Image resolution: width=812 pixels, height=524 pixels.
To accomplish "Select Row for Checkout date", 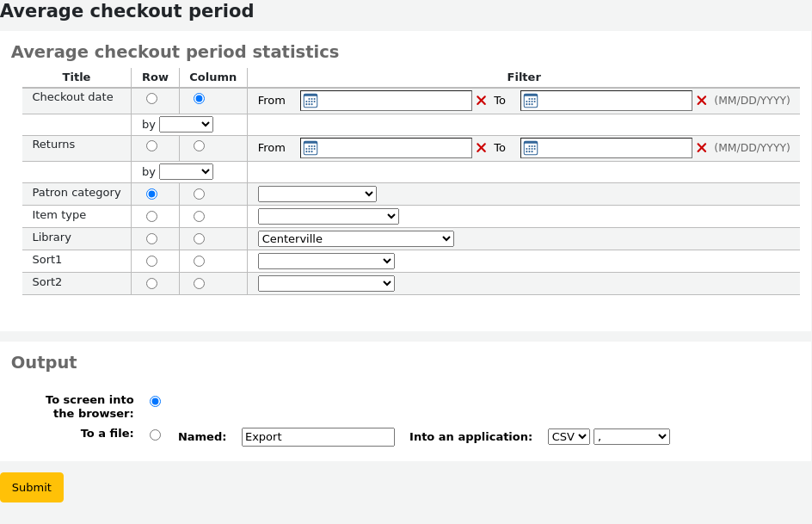I will [x=151, y=98].
